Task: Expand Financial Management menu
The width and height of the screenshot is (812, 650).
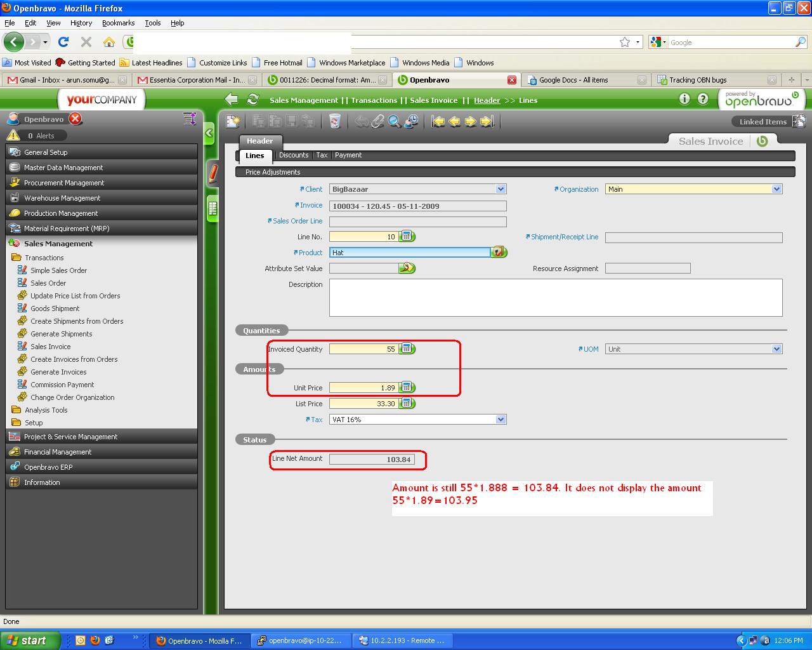Action: coord(101,452)
